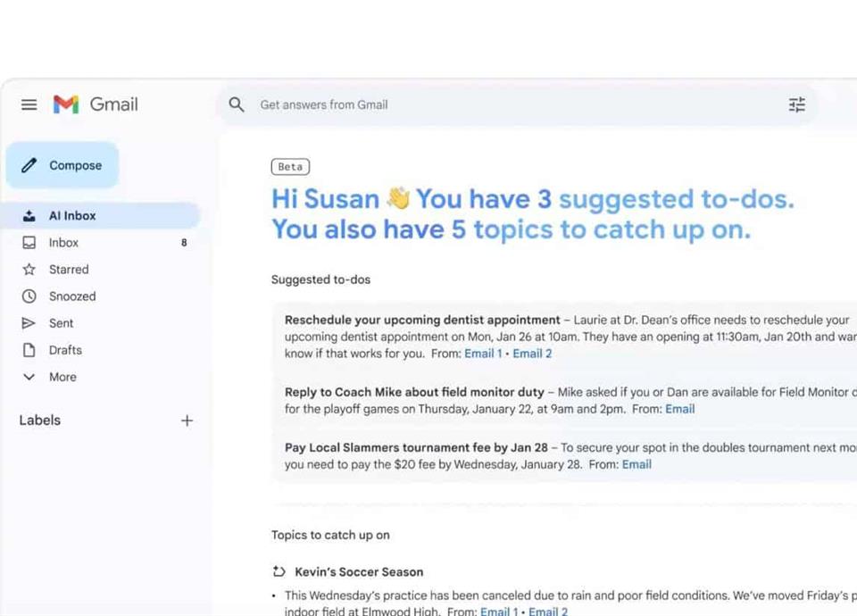The image size is (857, 616).
Task: Expand the More sidebar section
Action: coord(62,377)
